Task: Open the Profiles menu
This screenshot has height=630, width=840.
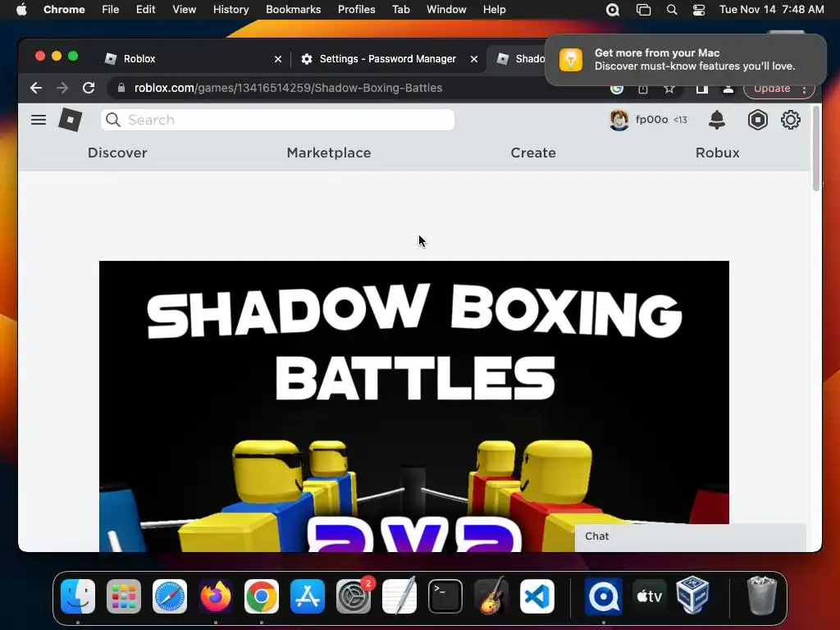Action: tap(356, 10)
